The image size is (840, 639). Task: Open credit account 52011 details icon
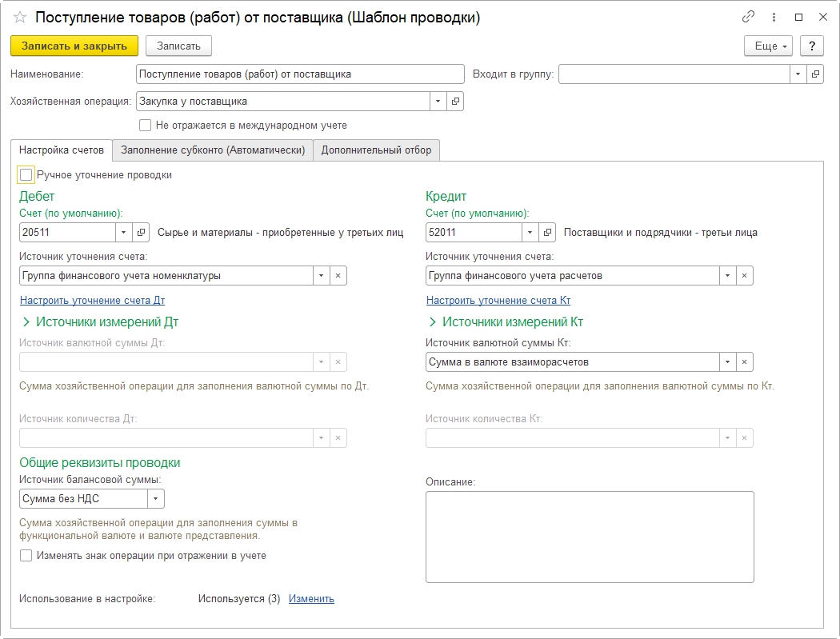coord(548,233)
